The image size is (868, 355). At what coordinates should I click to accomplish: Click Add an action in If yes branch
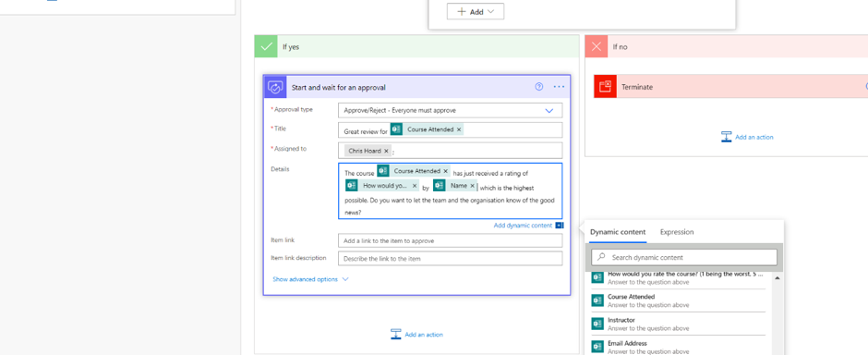(416, 335)
